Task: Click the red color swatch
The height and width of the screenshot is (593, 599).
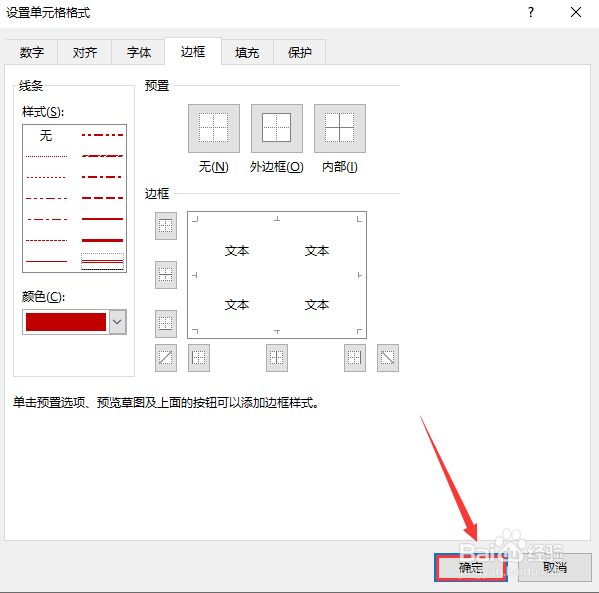Action: [x=66, y=322]
